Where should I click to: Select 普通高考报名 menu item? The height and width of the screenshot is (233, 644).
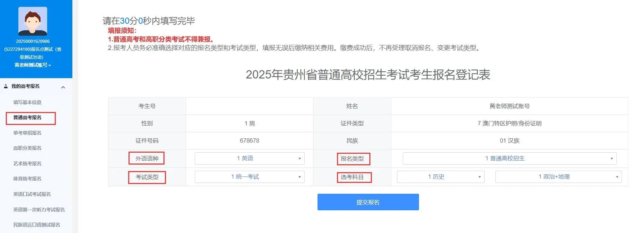click(x=27, y=117)
